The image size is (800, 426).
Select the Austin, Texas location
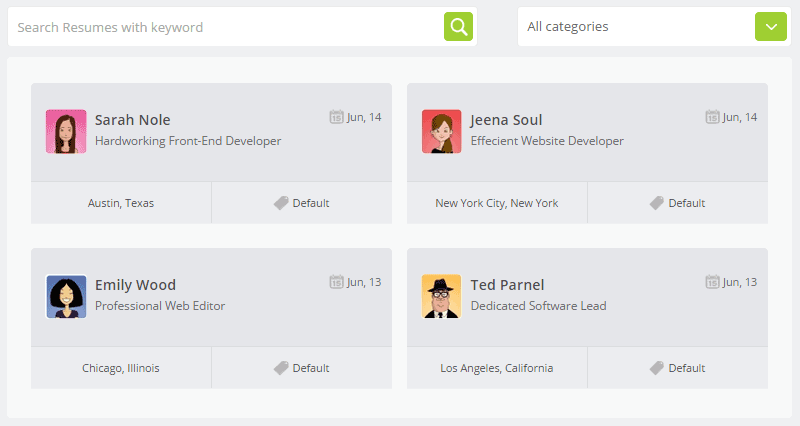[x=121, y=203]
